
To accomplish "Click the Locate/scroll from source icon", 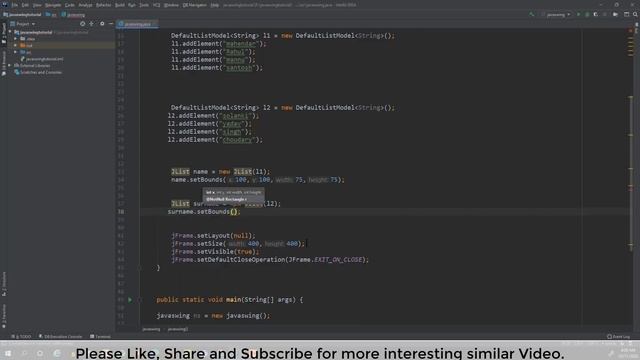I will (82, 24).
